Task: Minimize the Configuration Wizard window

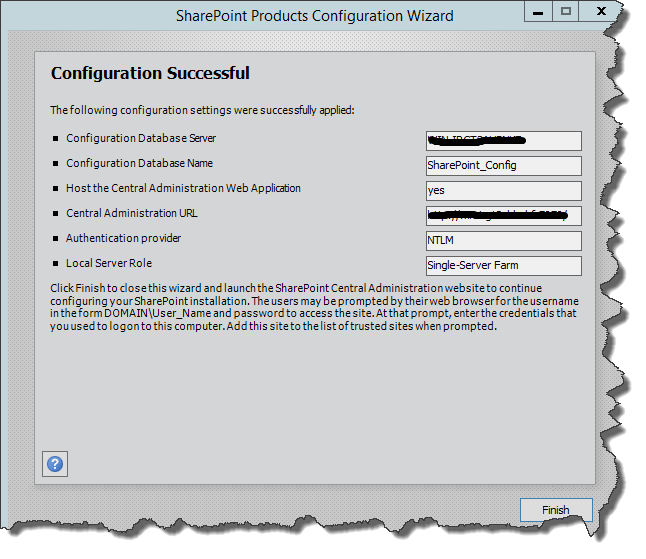Action: (x=538, y=11)
